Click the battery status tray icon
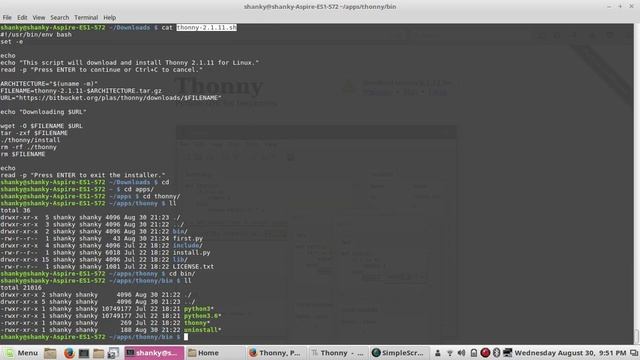Screen dimensions: 640x360 pyautogui.click(x=473, y=353)
